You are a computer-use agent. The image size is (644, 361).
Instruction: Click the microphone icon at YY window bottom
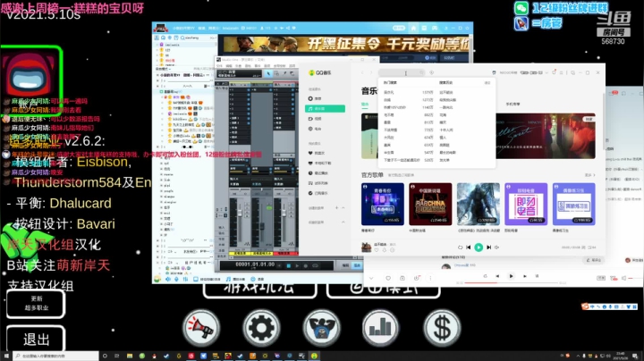point(176,279)
